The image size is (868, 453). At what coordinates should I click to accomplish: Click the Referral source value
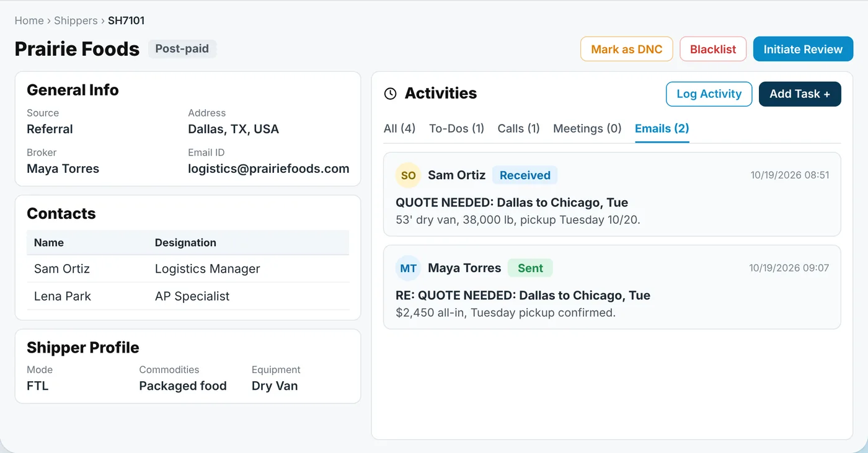(x=50, y=129)
